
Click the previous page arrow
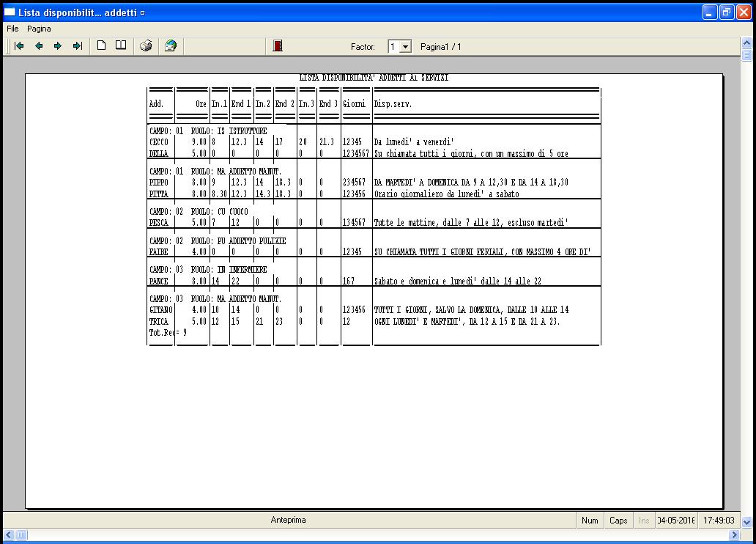point(39,46)
